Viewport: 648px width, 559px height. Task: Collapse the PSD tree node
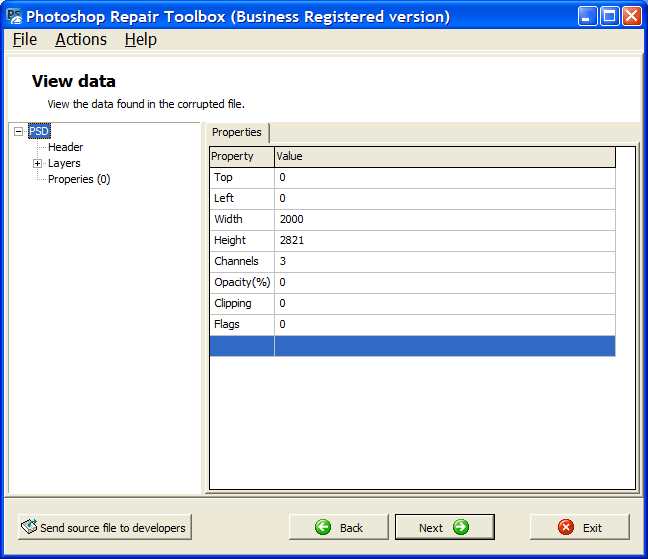pyautogui.click(x=18, y=131)
